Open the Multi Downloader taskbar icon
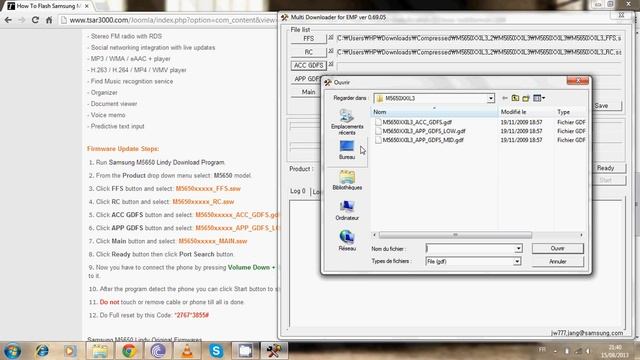This screenshot has height=360, width=640. pos(274,351)
